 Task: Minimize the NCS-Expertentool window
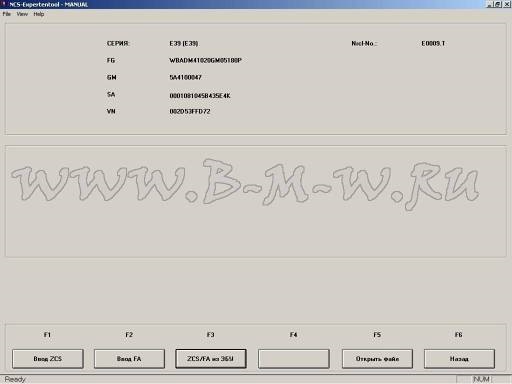(x=489, y=4)
